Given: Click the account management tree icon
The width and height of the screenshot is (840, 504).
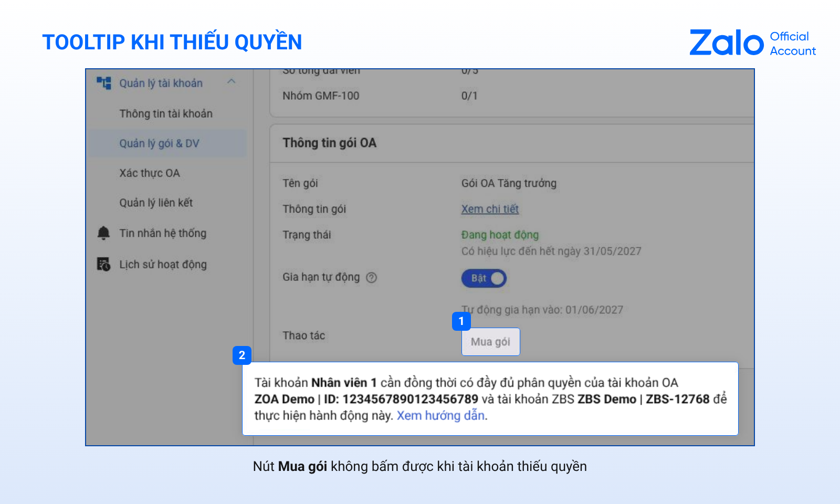Looking at the screenshot, I should pos(104,83).
